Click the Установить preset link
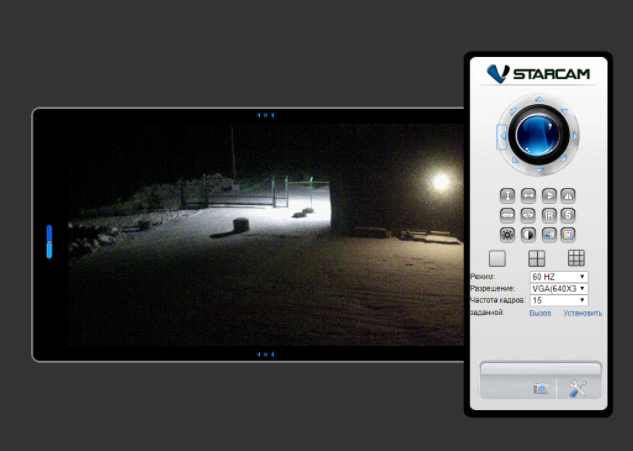 tap(583, 313)
